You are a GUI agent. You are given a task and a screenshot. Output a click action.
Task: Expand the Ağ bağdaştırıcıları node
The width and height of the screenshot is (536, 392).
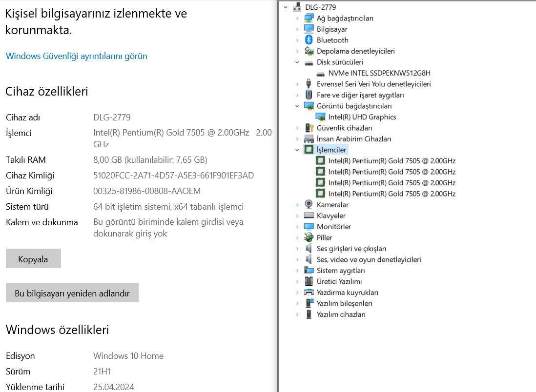297,18
